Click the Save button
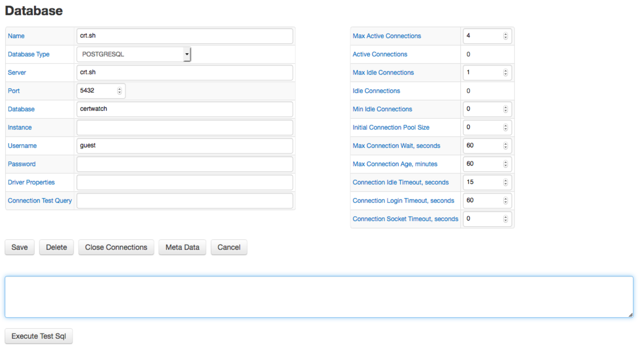The image size is (644, 357). click(x=20, y=247)
